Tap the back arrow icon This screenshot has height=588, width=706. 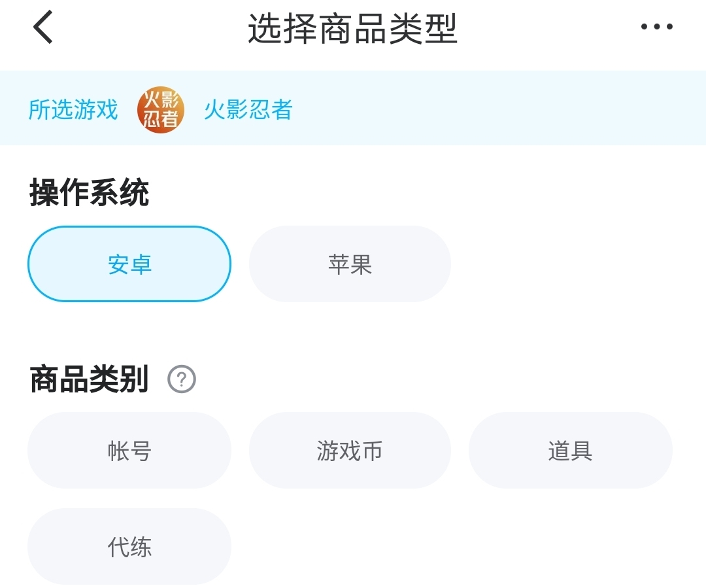coord(43,27)
